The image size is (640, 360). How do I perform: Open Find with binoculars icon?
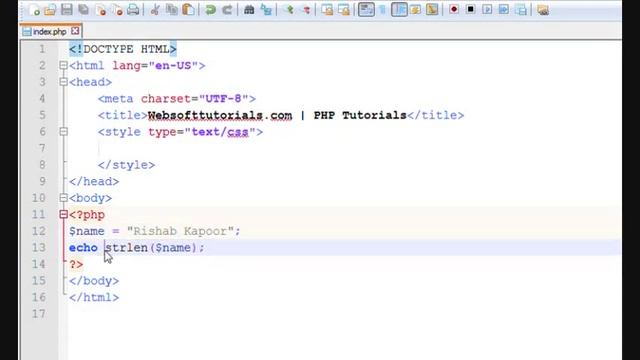click(249, 9)
